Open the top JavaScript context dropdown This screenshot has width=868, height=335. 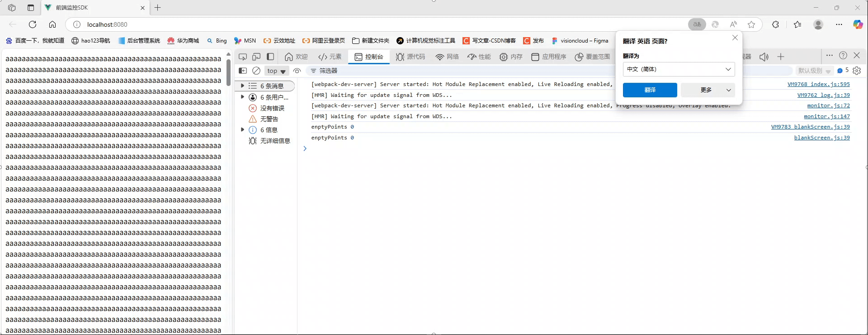276,71
